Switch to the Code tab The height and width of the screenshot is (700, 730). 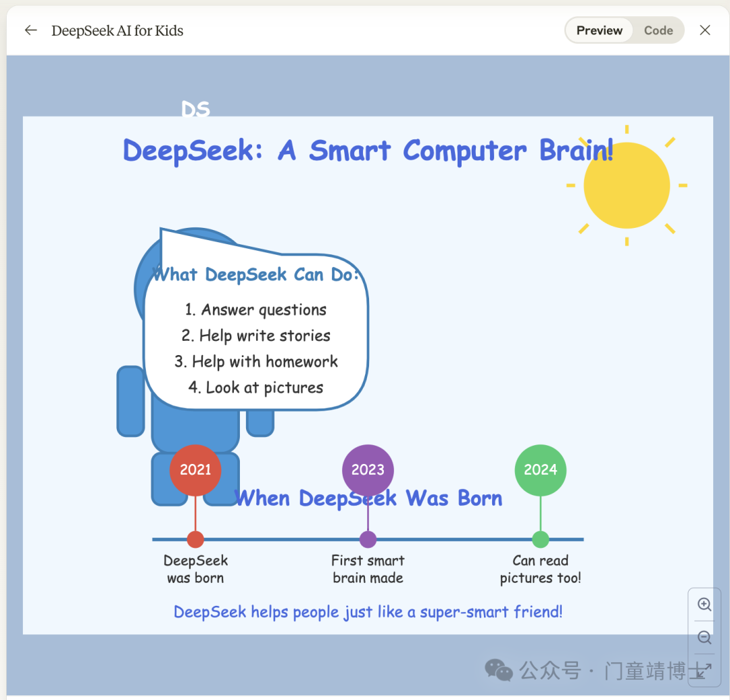pos(658,30)
